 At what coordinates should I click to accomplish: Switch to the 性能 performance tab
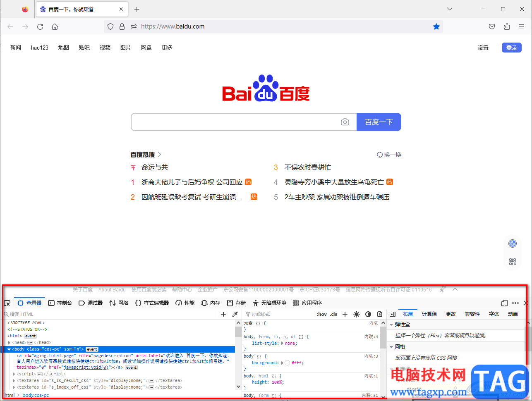click(x=185, y=303)
